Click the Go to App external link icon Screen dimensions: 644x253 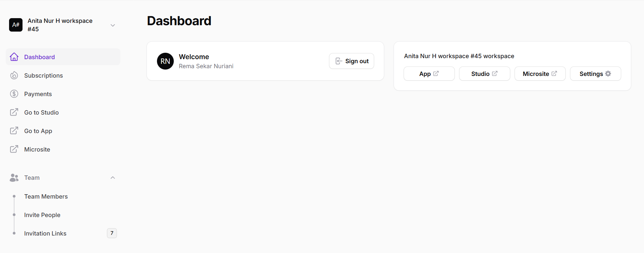pos(14,131)
